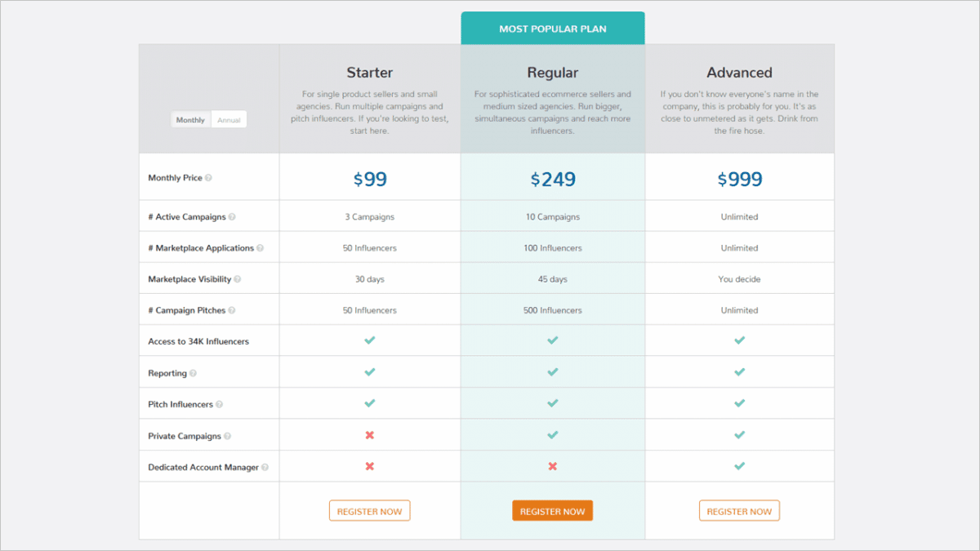
Task: View help for # Campaign Pitches
Action: point(231,309)
